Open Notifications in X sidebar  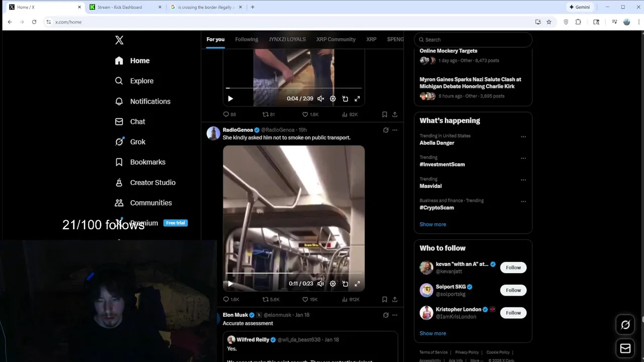(142, 101)
